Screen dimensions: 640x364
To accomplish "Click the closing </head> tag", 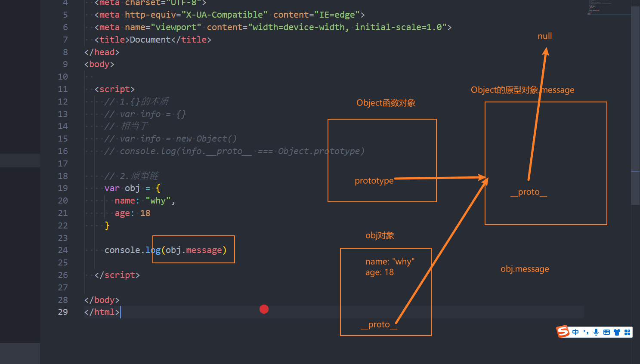I will 102,52.
